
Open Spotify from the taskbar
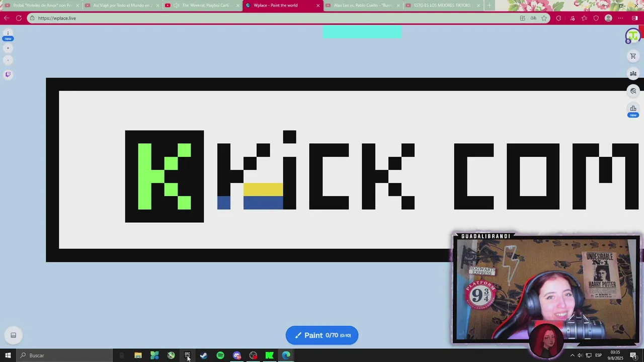pyautogui.click(x=220, y=355)
